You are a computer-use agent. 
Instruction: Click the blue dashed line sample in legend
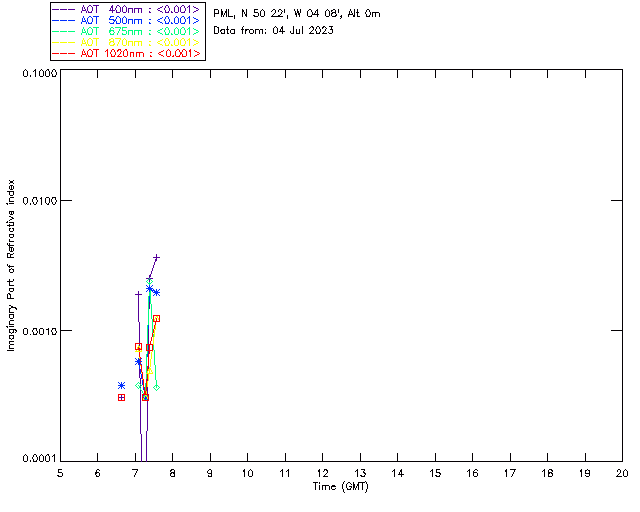coord(64,20)
